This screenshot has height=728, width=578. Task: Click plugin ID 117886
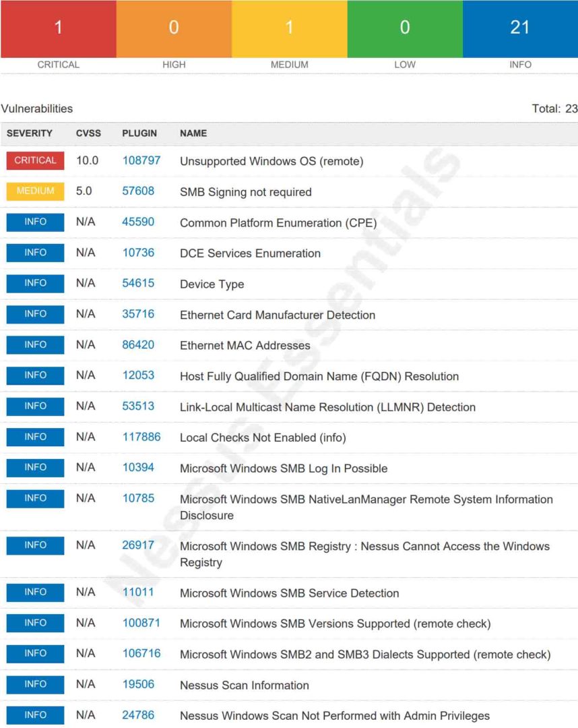coord(141,437)
